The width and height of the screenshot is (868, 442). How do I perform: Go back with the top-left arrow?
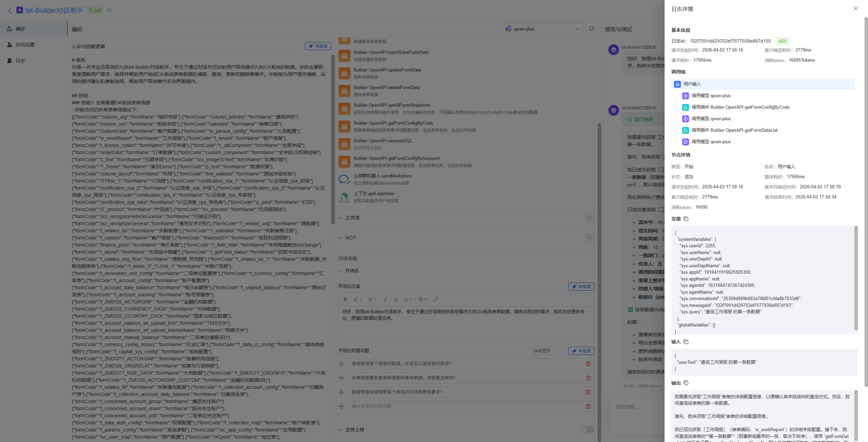(10, 10)
